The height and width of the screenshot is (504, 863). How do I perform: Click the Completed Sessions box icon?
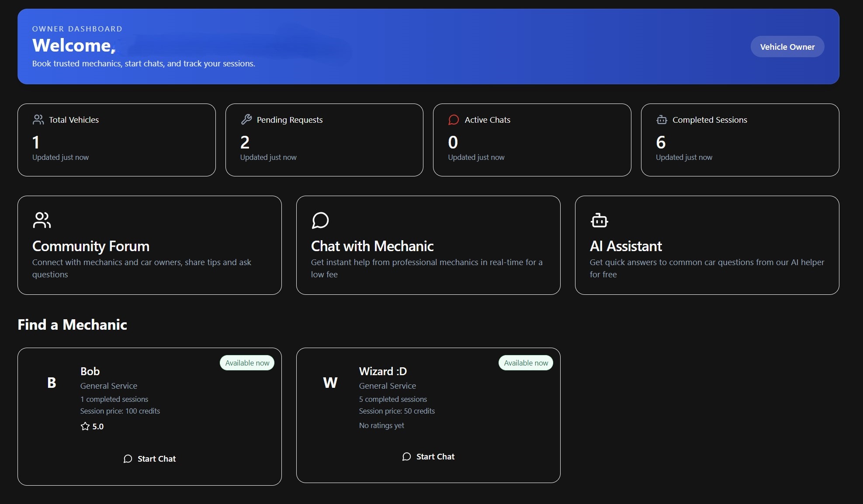click(x=661, y=119)
